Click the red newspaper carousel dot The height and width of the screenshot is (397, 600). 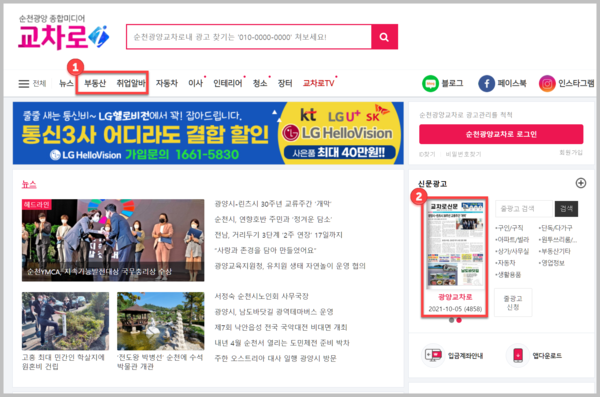click(x=459, y=320)
